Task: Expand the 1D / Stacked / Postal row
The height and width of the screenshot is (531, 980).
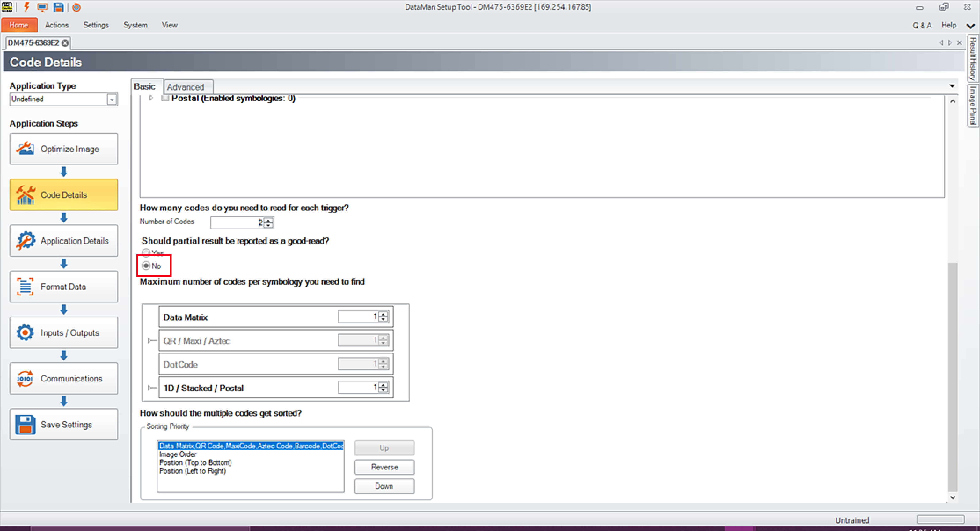Action: pyautogui.click(x=150, y=388)
